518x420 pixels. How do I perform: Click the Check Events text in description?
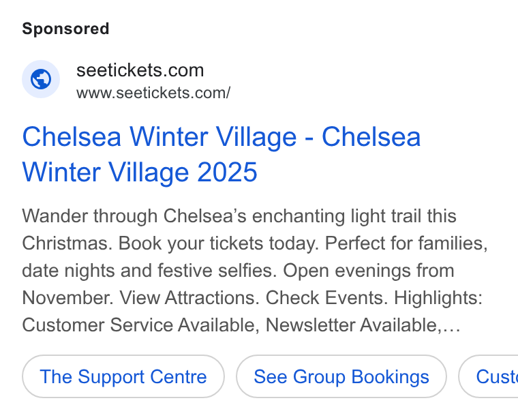326,298
